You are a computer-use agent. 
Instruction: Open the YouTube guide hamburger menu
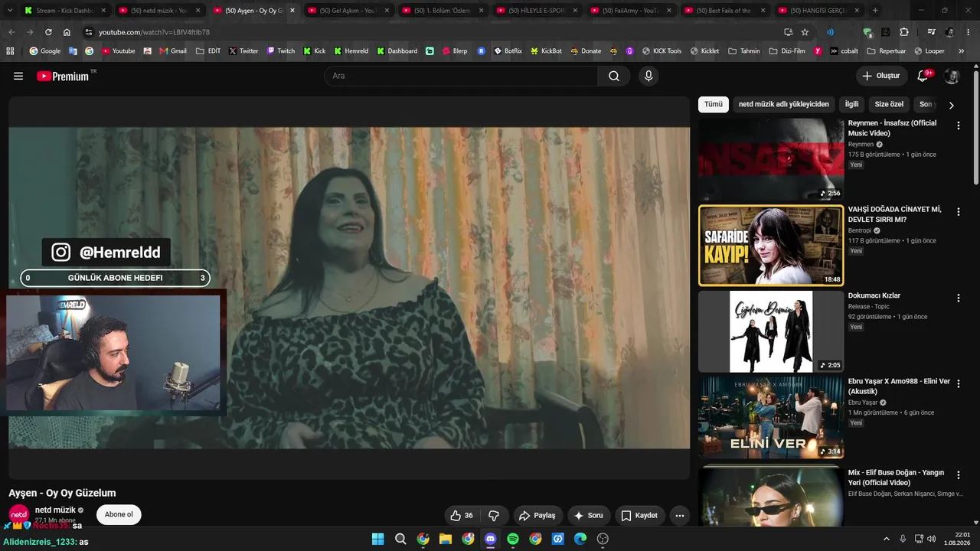point(18,76)
